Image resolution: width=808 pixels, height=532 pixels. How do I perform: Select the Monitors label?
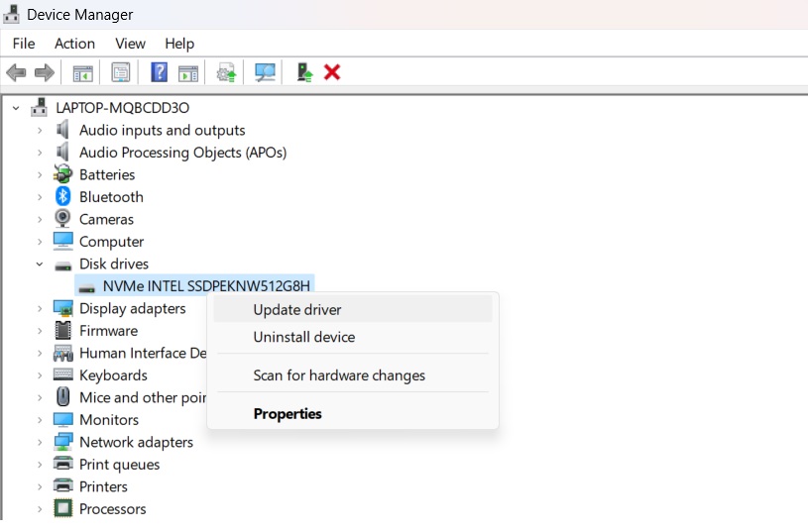tap(109, 420)
